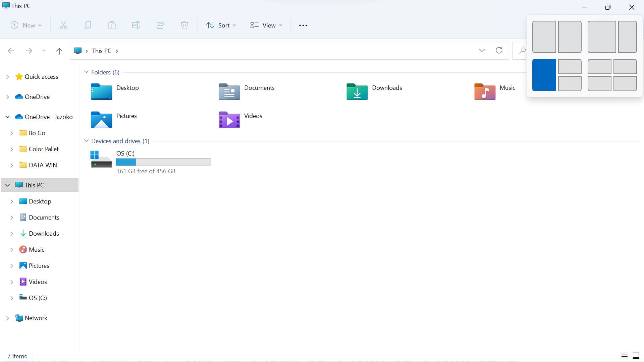
Task: Click the See more options button
Action: (x=303, y=25)
